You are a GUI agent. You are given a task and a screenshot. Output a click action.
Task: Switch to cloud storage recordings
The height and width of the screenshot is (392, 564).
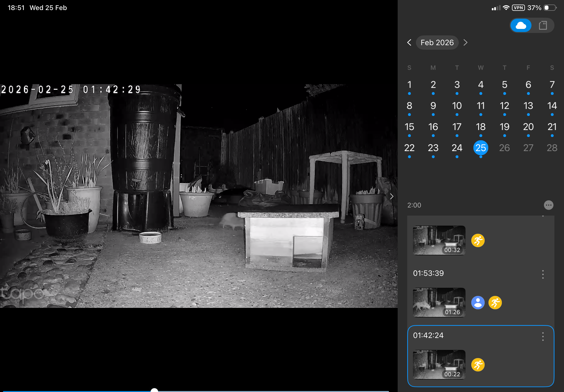(521, 25)
